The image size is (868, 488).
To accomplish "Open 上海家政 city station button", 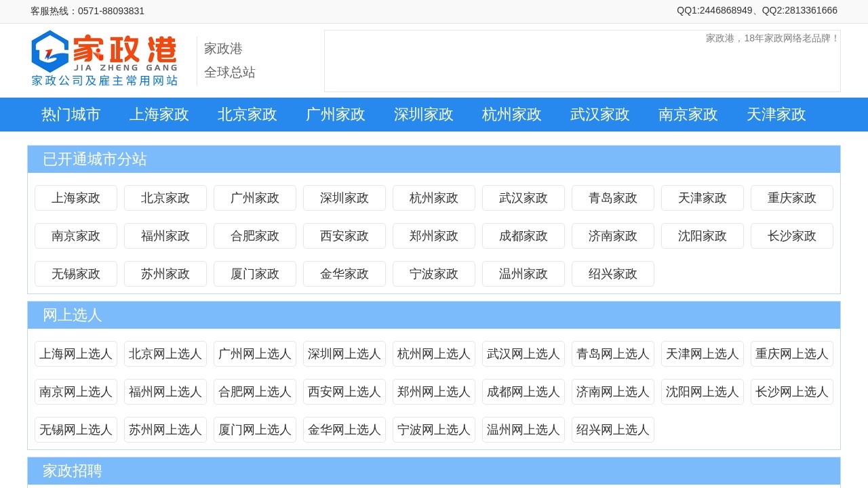I will pos(76,198).
